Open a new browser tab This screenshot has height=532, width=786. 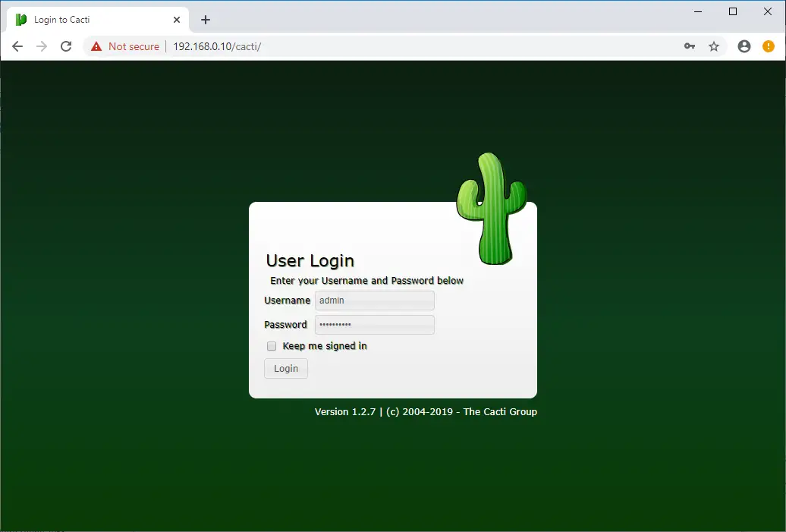[x=206, y=20]
